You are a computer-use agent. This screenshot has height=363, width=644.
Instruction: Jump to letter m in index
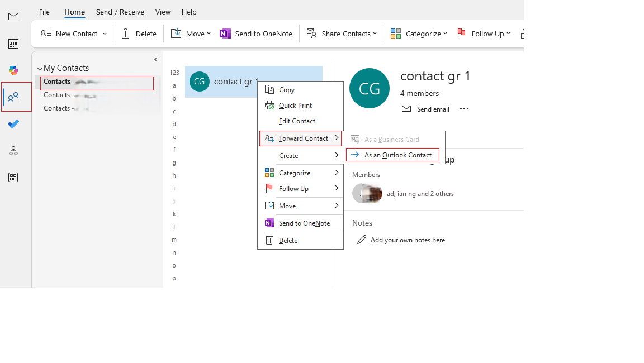click(174, 240)
